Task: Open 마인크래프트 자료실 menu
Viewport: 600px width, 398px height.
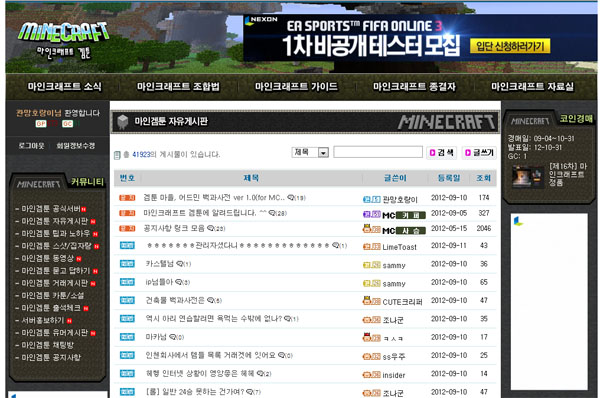Action: coord(532,86)
